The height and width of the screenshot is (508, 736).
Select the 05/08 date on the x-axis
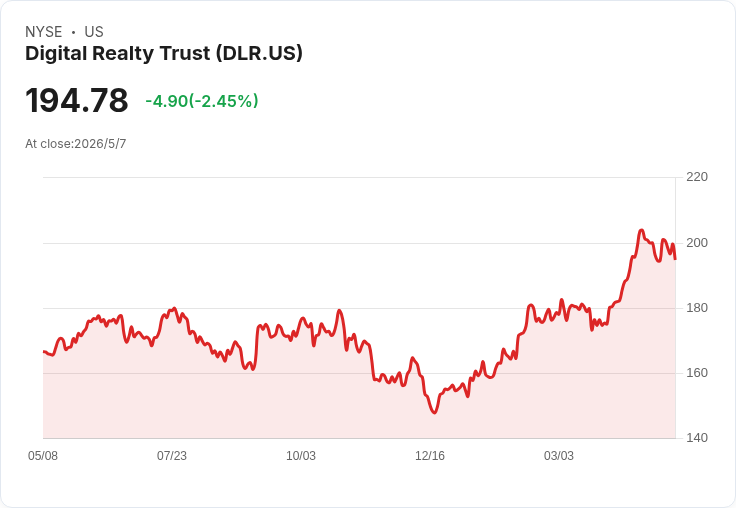pos(43,456)
